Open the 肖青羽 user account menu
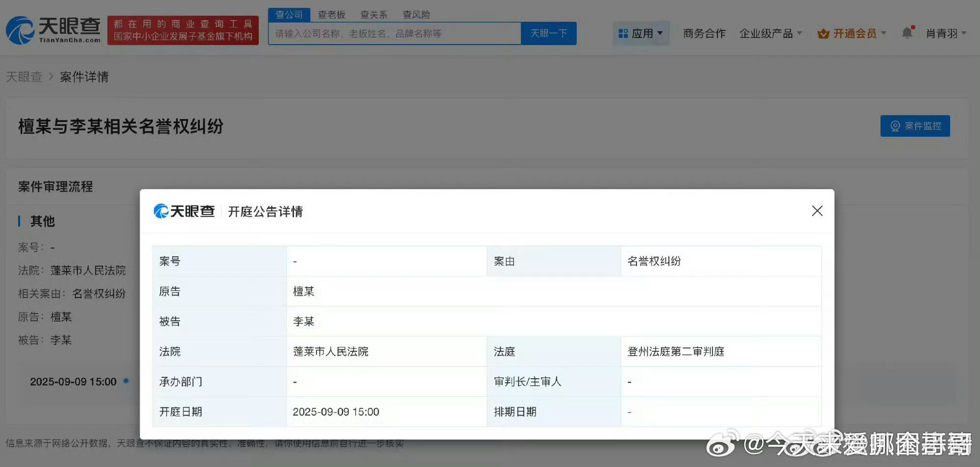The image size is (980, 467). pos(946,33)
